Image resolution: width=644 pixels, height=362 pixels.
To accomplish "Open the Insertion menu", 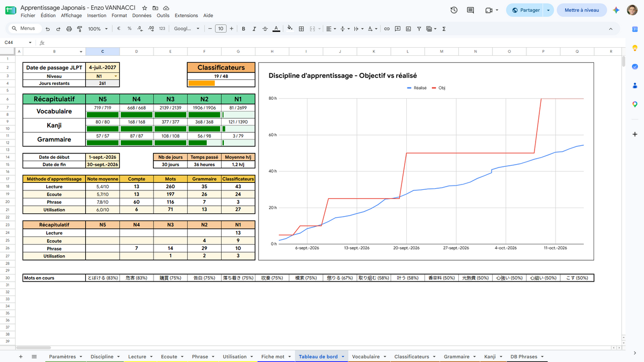I will (x=97, y=16).
